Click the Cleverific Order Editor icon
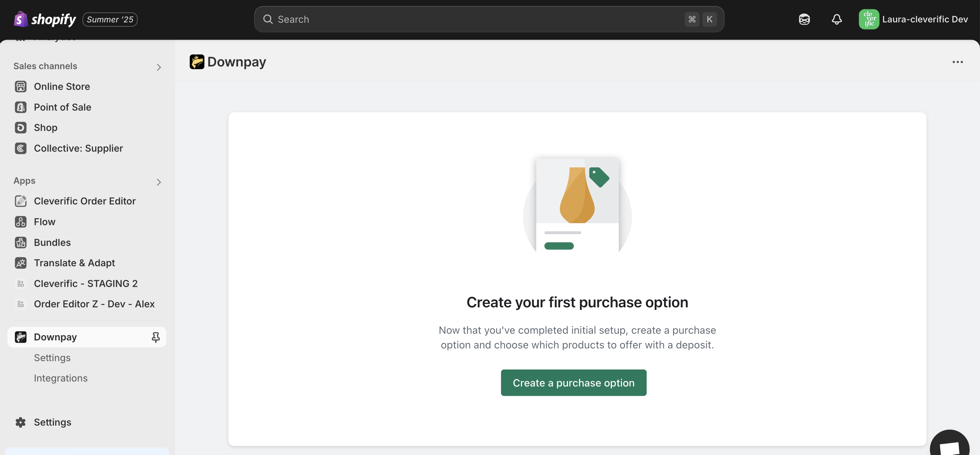Image resolution: width=980 pixels, height=455 pixels. [x=21, y=201]
